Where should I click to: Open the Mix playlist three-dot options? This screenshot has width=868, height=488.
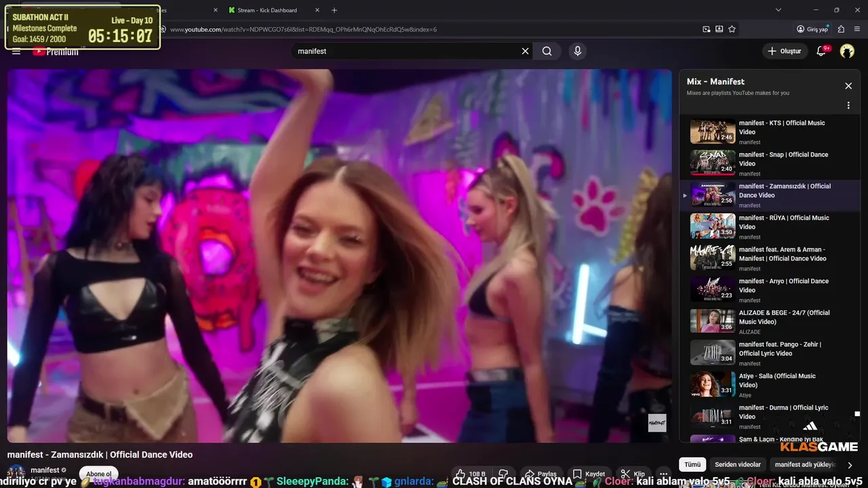(848, 106)
